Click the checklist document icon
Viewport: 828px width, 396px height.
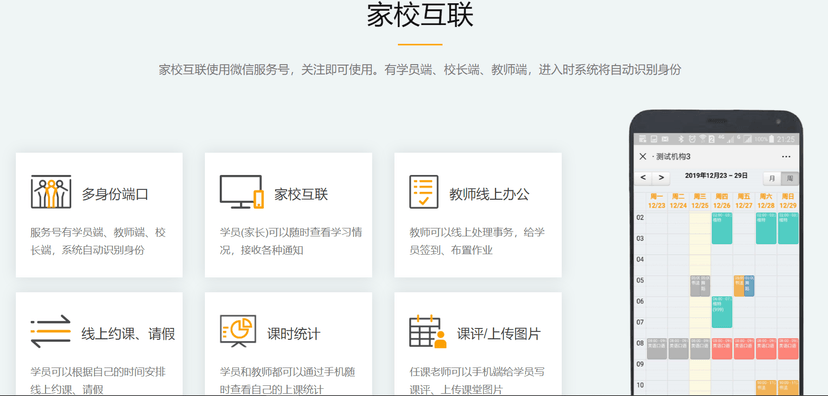click(424, 192)
